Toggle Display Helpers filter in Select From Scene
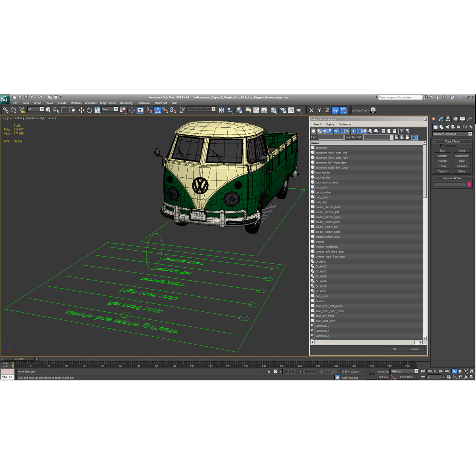 point(336,131)
